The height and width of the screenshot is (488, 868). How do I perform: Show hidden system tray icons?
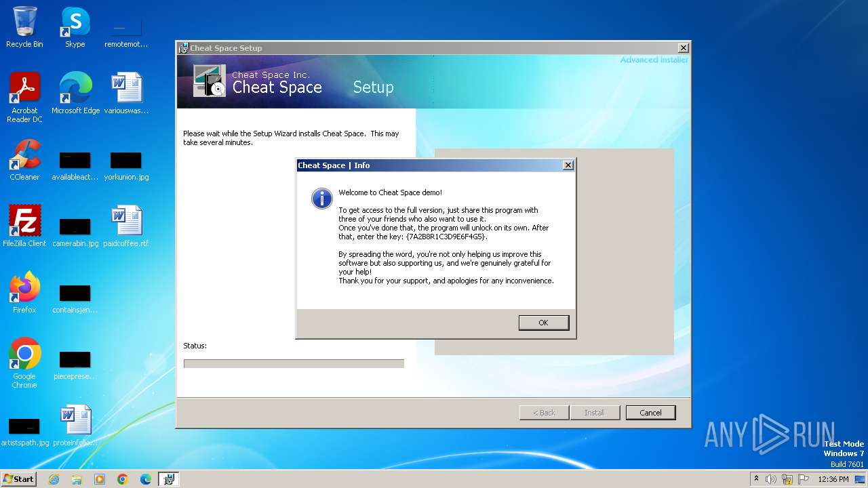click(756, 479)
